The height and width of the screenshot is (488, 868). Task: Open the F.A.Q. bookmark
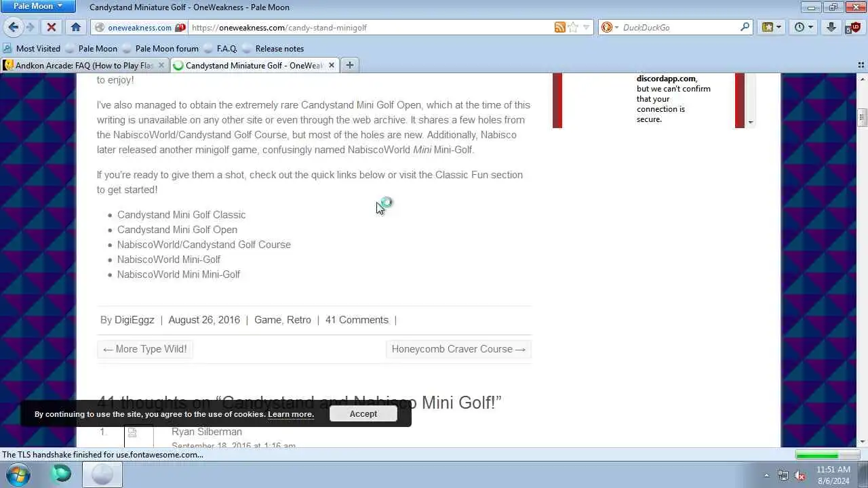[220, 48]
